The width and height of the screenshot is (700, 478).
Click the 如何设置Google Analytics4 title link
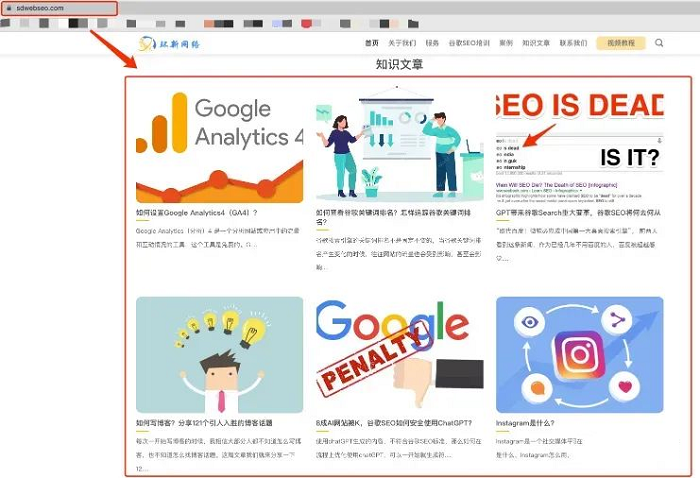pos(197,213)
